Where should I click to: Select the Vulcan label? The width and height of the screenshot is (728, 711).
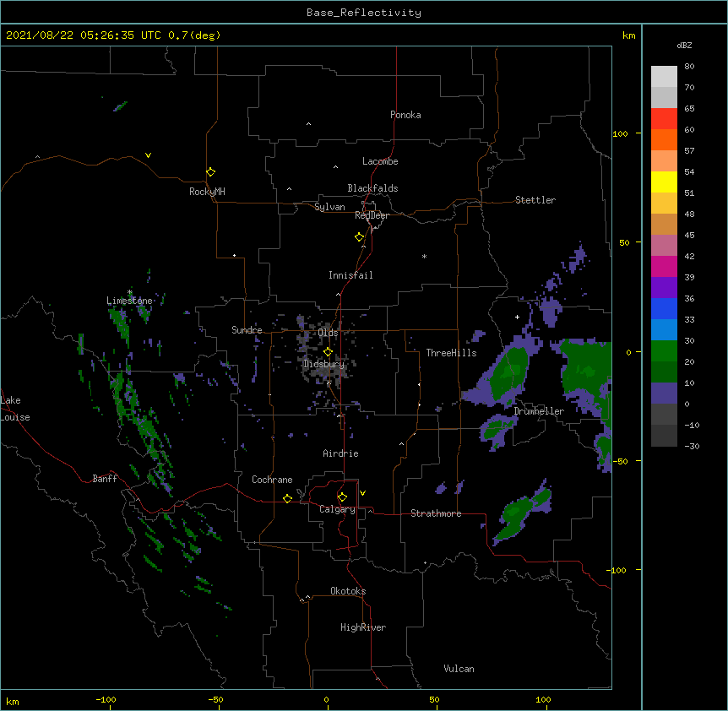coord(459,669)
